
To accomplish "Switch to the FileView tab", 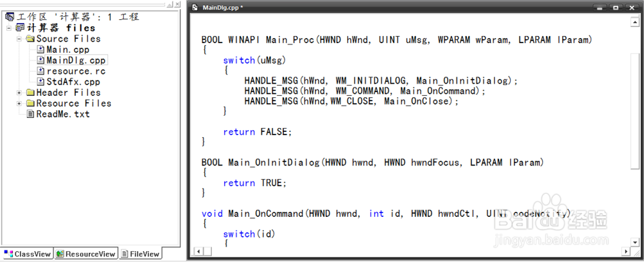I will [140, 254].
